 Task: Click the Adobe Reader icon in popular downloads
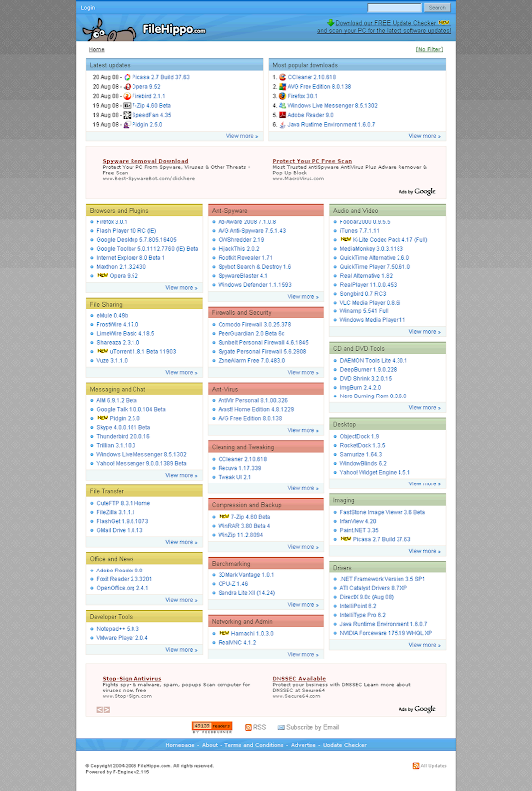pos(282,115)
